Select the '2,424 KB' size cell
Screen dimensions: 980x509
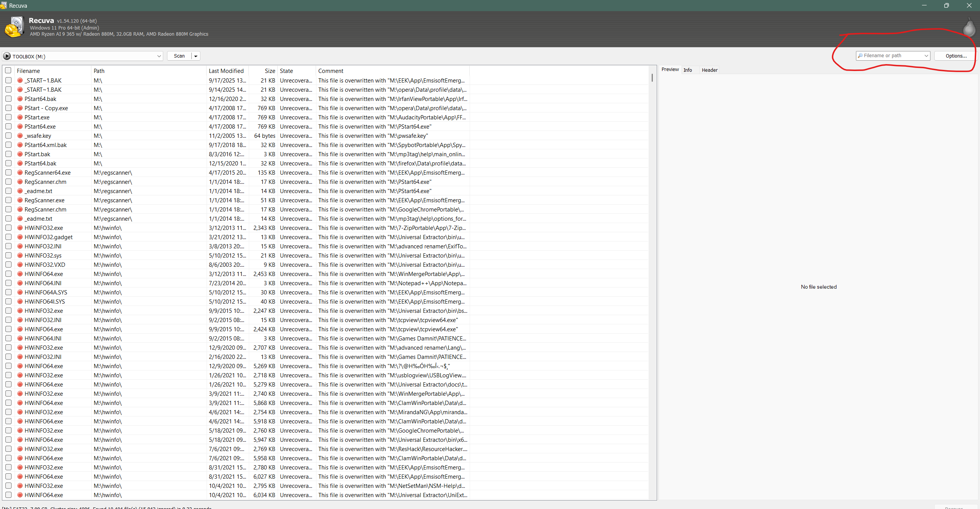point(264,329)
